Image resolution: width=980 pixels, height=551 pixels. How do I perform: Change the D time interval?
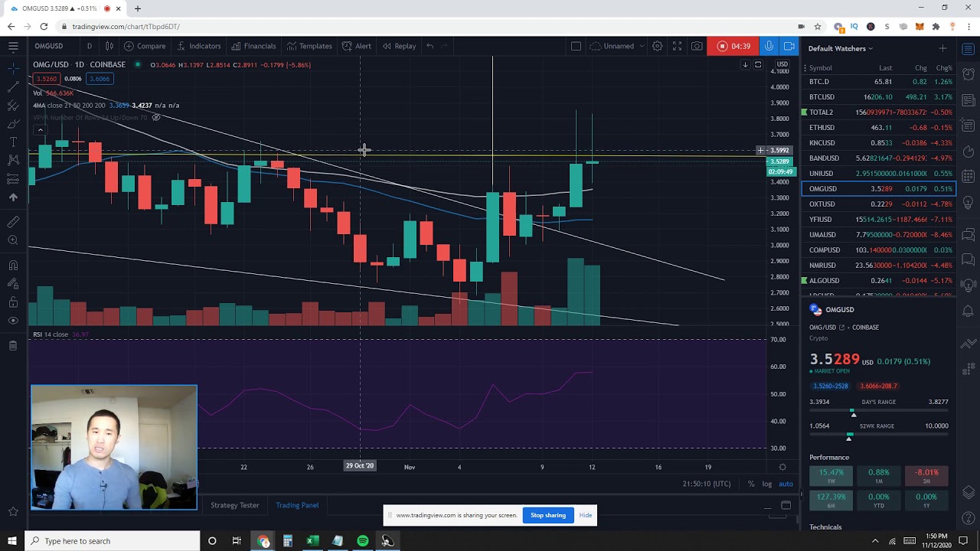89,46
